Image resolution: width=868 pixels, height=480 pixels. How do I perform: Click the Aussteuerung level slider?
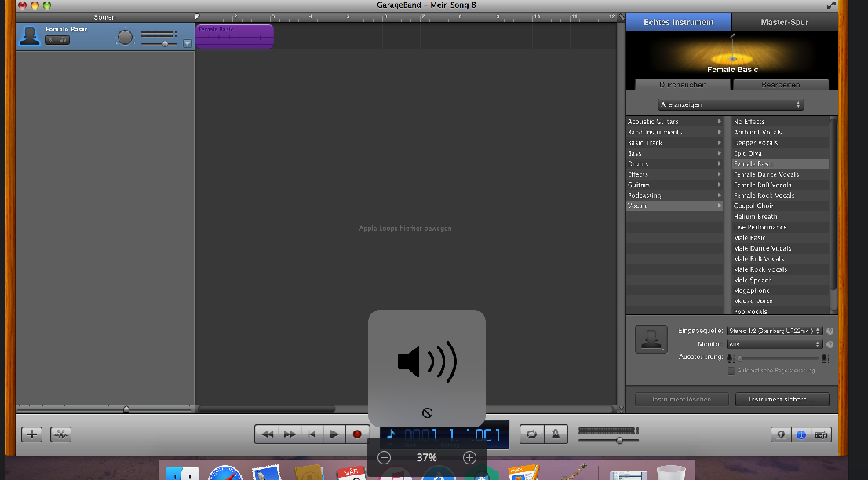777,358
